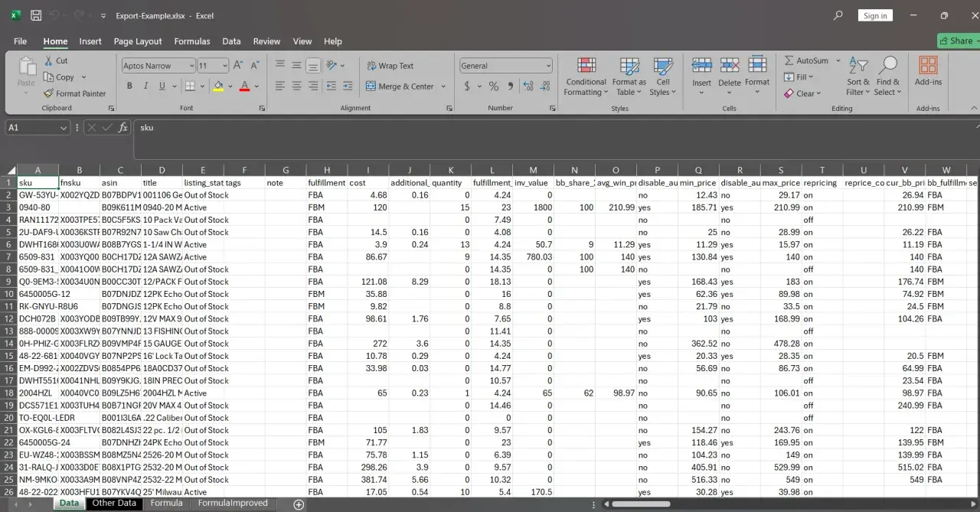The image size is (980, 512).
Task: Open Cell Styles gallery
Action: (663, 77)
